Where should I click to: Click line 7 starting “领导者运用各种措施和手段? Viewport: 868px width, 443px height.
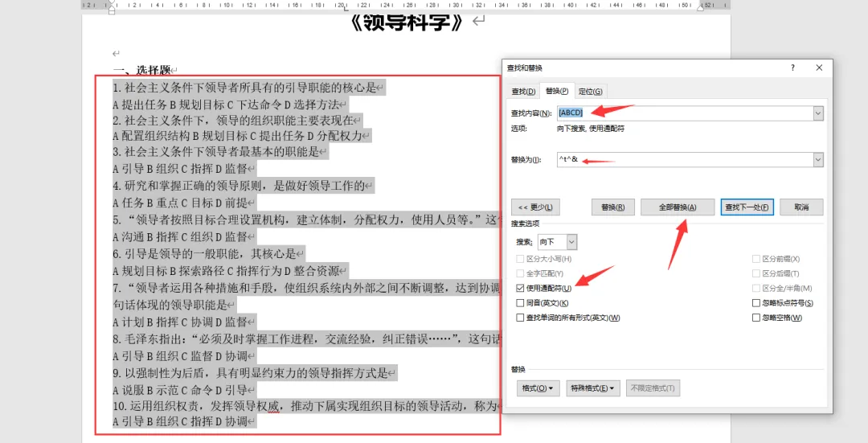coord(306,288)
